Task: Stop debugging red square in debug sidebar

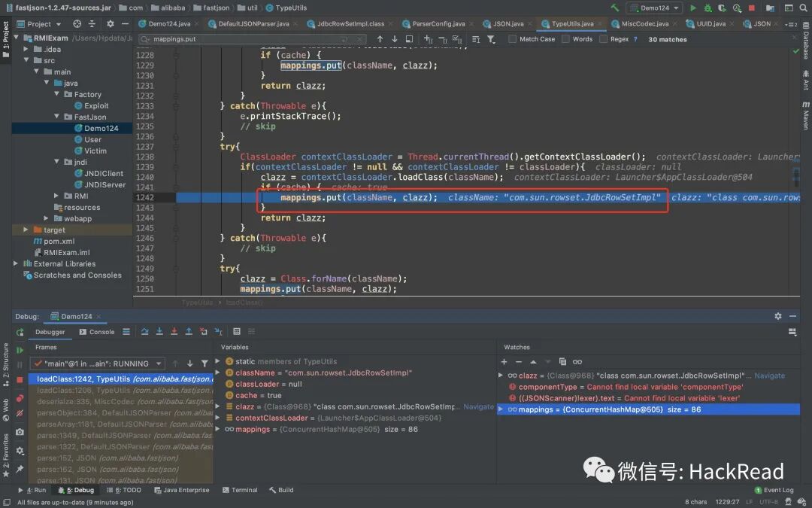Action: pos(20,379)
